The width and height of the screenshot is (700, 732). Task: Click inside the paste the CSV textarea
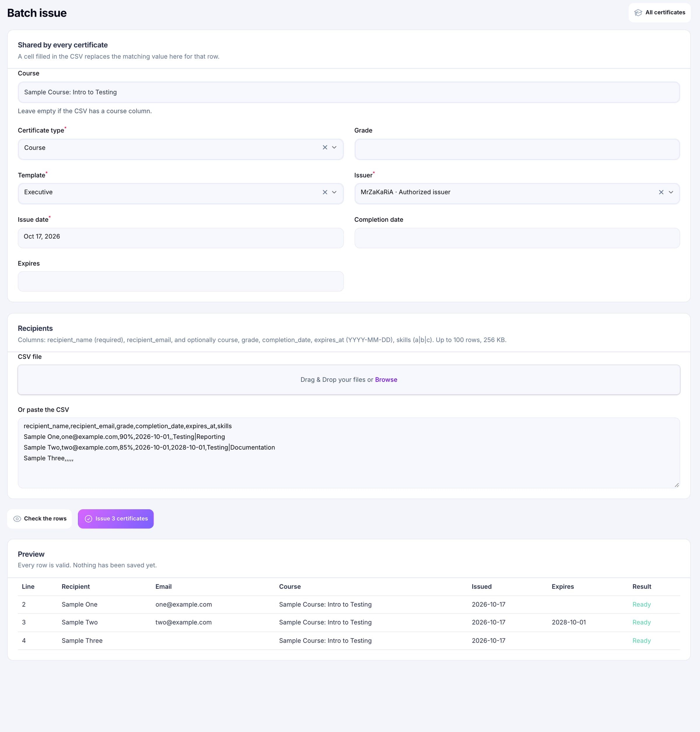[349, 453]
